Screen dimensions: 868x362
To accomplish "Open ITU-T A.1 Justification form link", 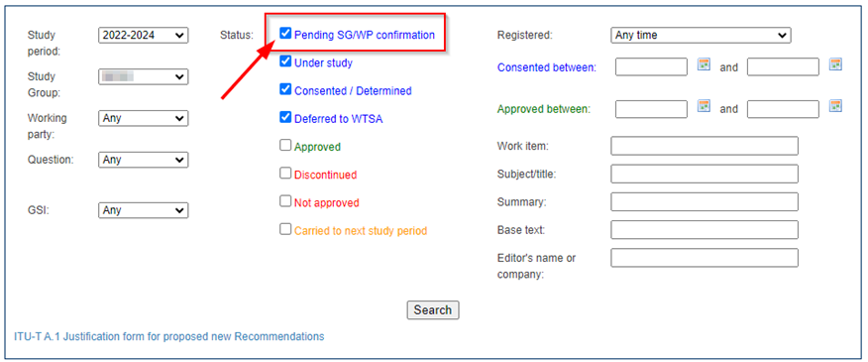I will point(168,336).
